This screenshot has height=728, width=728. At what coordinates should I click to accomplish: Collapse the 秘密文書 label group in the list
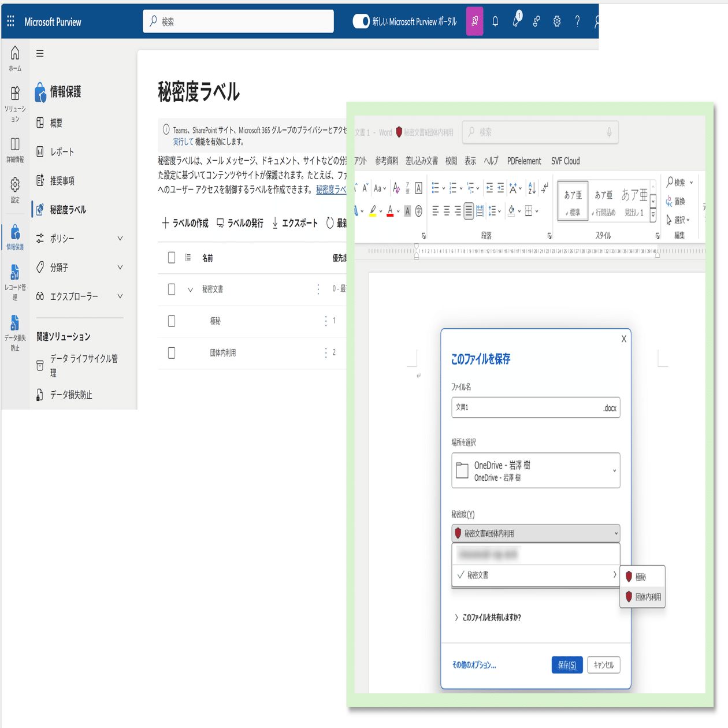pos(191,289)
